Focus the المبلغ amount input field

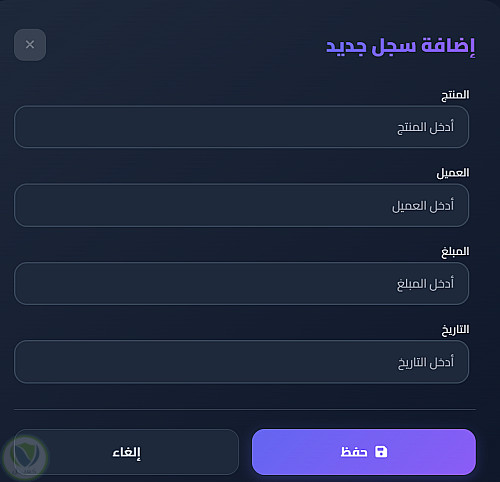[241, 283]
